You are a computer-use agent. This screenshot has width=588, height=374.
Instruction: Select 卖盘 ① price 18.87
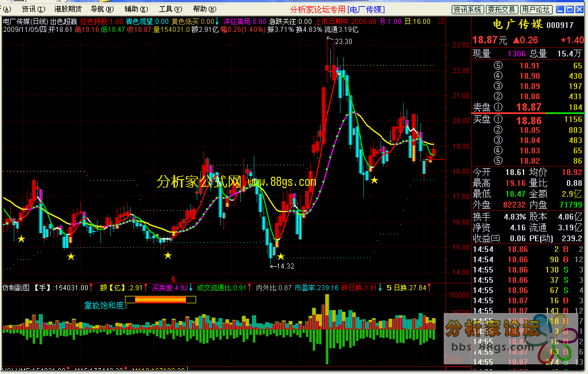coord(529,107)
